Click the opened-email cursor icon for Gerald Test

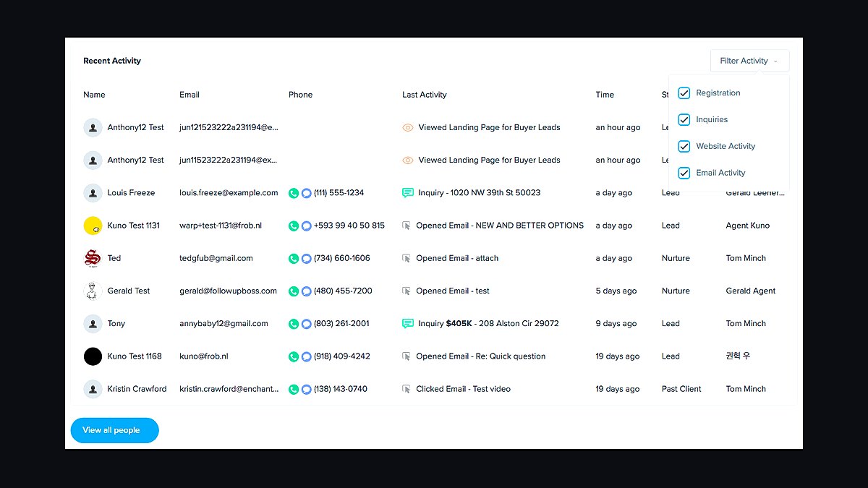[407, 291]
